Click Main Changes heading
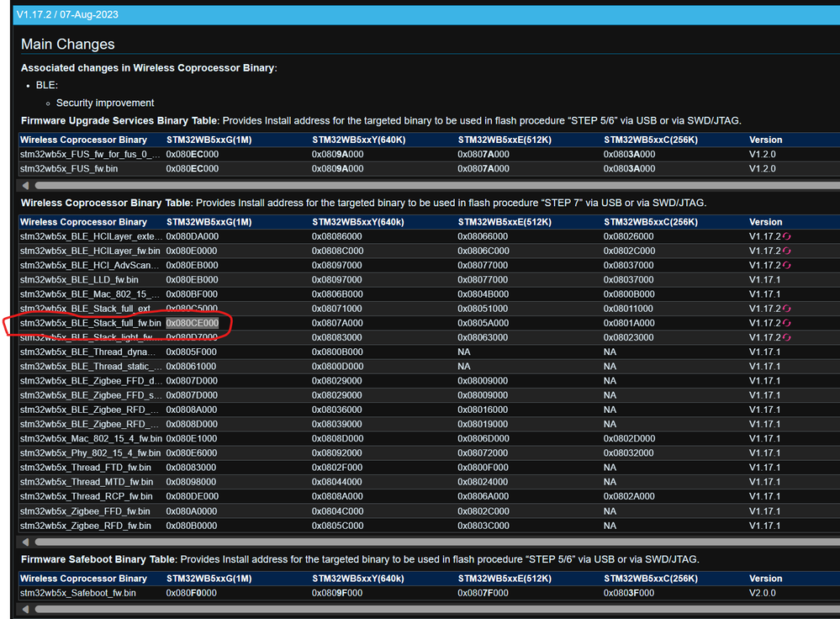Image resolution: width=840 pixels, height=619 pixels. click(x=67, y=44)
